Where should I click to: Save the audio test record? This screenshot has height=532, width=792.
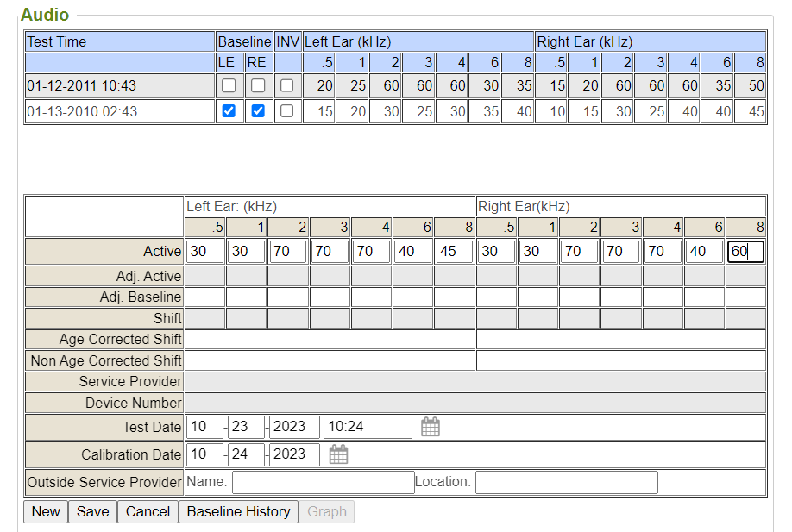[x=92, y=511]
